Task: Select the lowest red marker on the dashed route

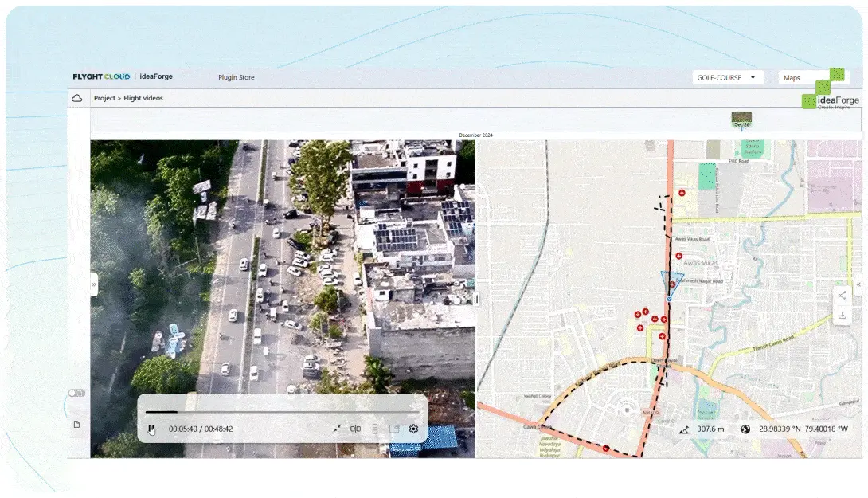Action: click(x=606, y=448)
